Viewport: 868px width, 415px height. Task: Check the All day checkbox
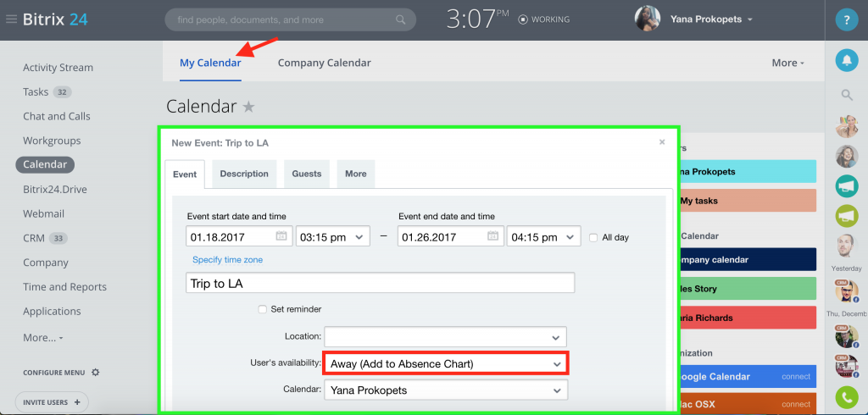593,237
